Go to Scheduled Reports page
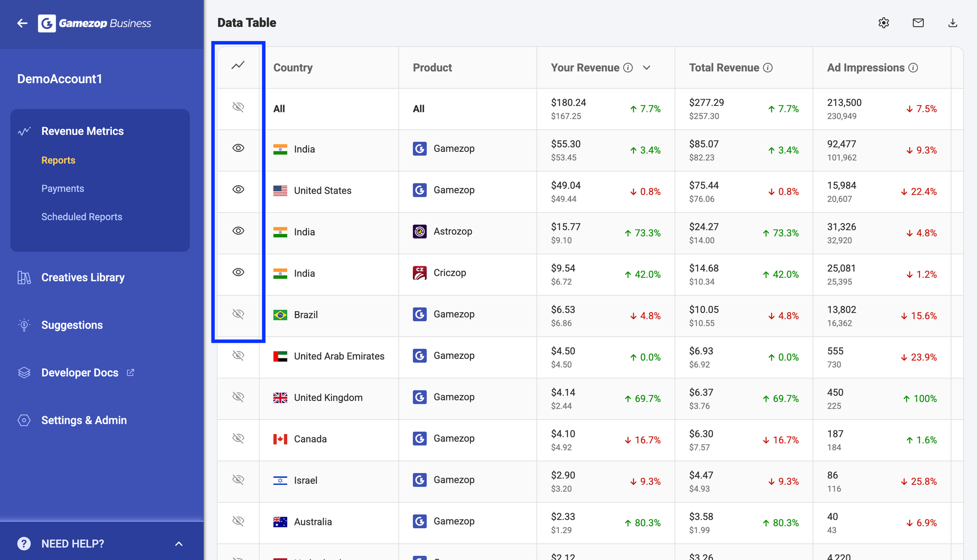This screenshot has width=977, height=560. point(82,217)
